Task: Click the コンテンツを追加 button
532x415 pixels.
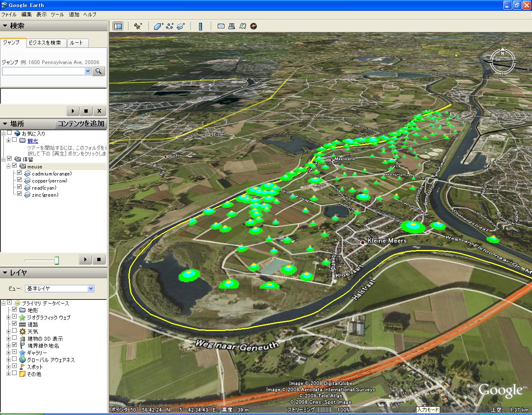Action: pos(81,124)
